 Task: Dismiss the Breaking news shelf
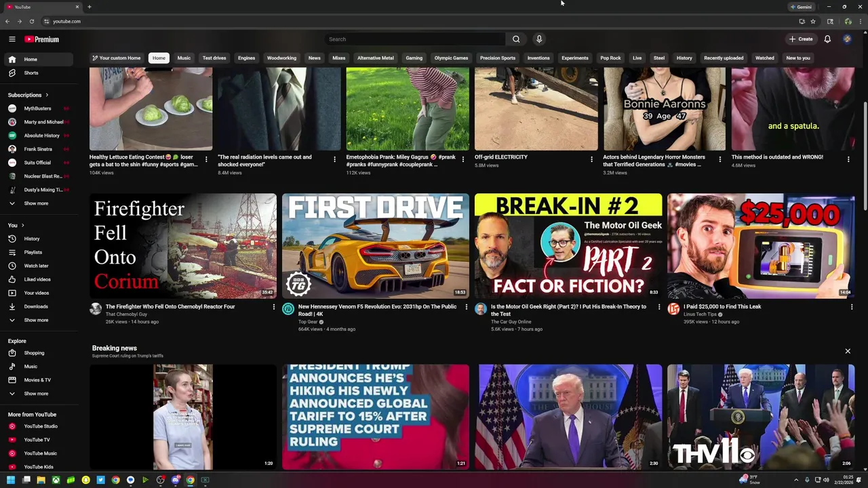(848, 351)
